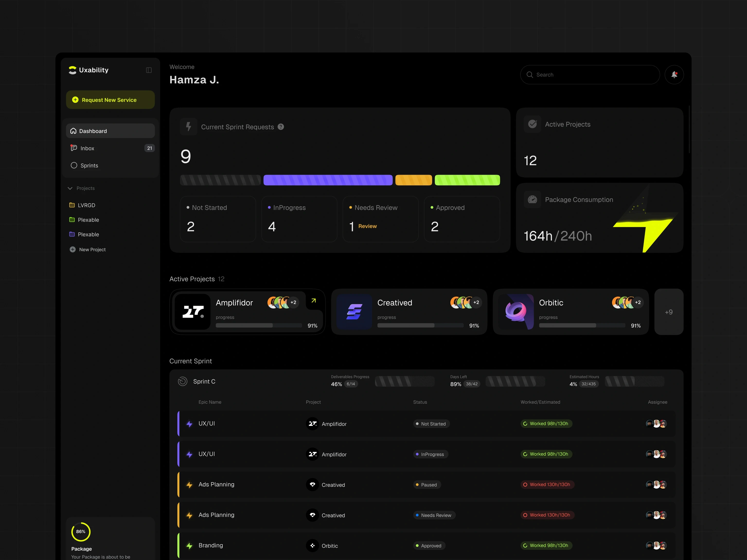Open Amplifidor project arrow icon
This screenshot has height=560, width=747.
pyautogui.click(x=313, y=300)
